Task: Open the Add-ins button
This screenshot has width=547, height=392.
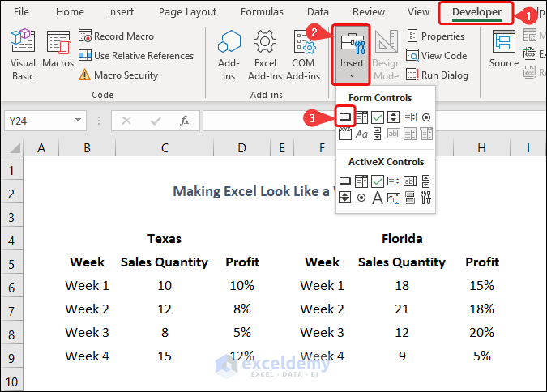Action: [x=229, y=55]
